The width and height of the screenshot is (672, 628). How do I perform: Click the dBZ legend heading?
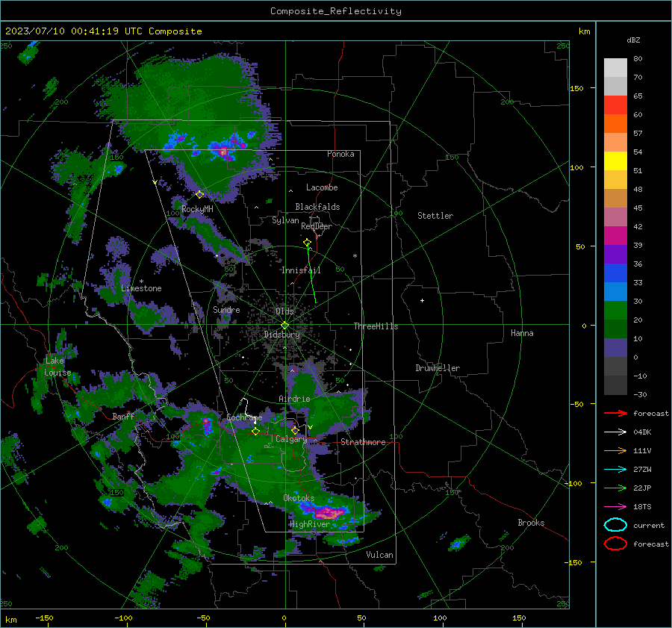tap(633, 40)
